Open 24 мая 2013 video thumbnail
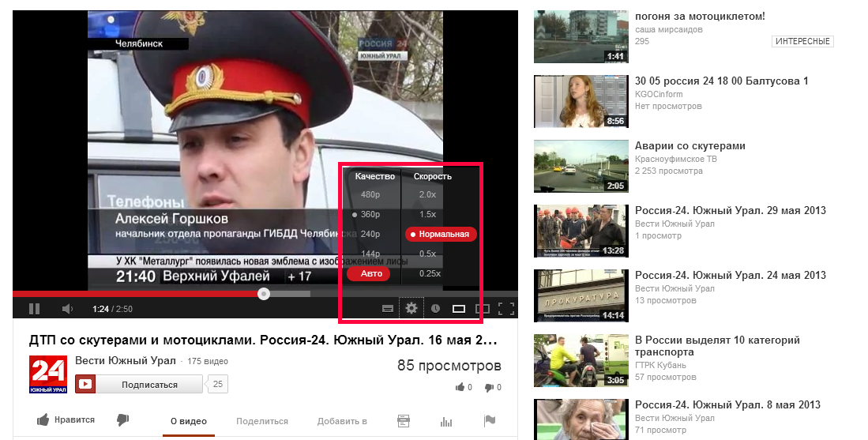This screenshot has height=440, width=868. (x=581, y=295)
